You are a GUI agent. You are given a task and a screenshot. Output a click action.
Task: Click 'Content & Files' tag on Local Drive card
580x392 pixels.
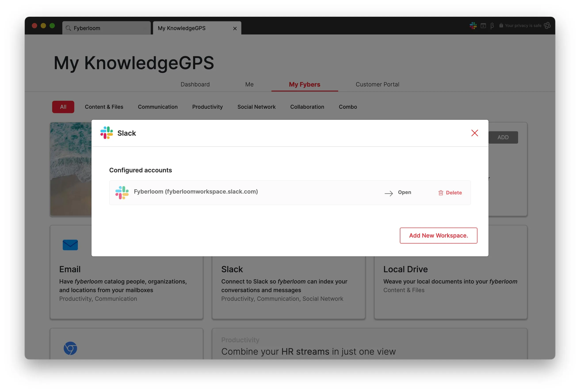[404, 290]
